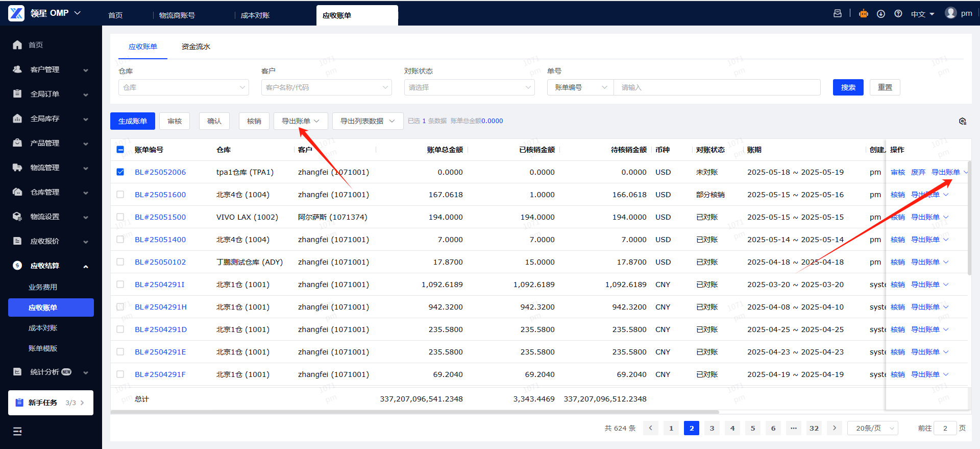This screenshot has width=980, height=449.
Task: Go to previous page arrow
Action: (x=651, y=428)
